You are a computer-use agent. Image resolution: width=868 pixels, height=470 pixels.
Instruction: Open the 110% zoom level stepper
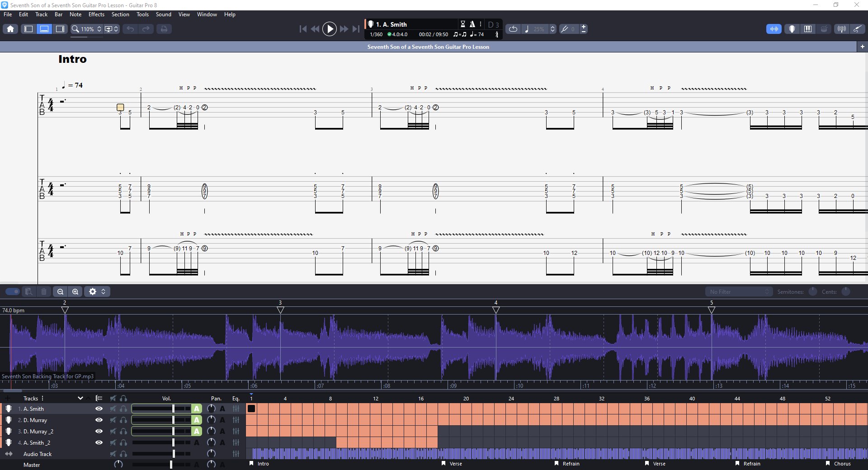coord(99,29)
